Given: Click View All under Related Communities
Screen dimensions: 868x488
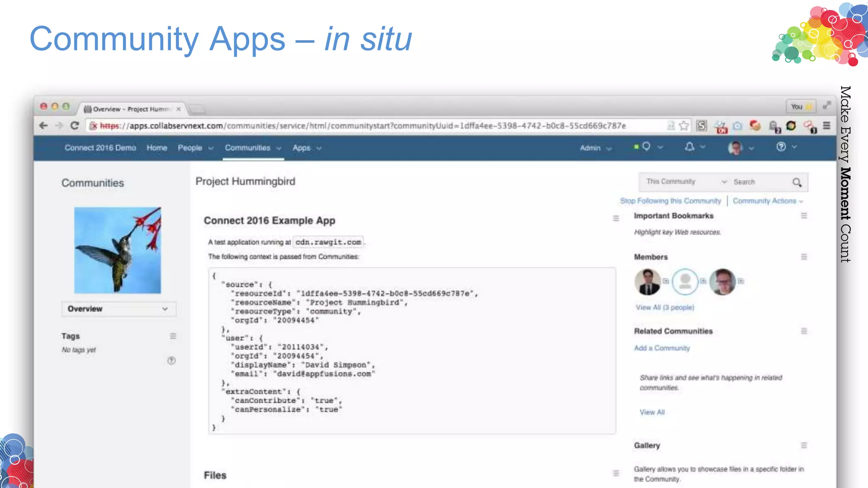Looking at the screenshot, I should pyautogui.click(x=652, y=412).
